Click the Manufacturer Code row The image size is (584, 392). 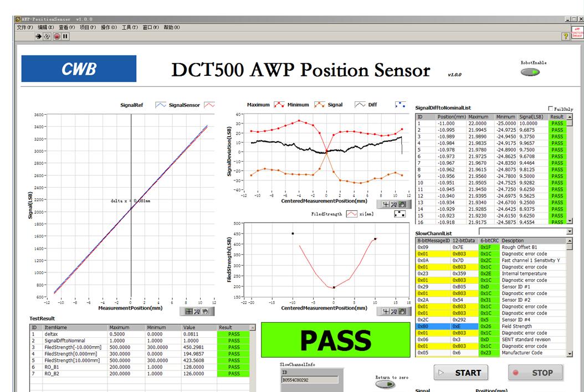[490, 353]
